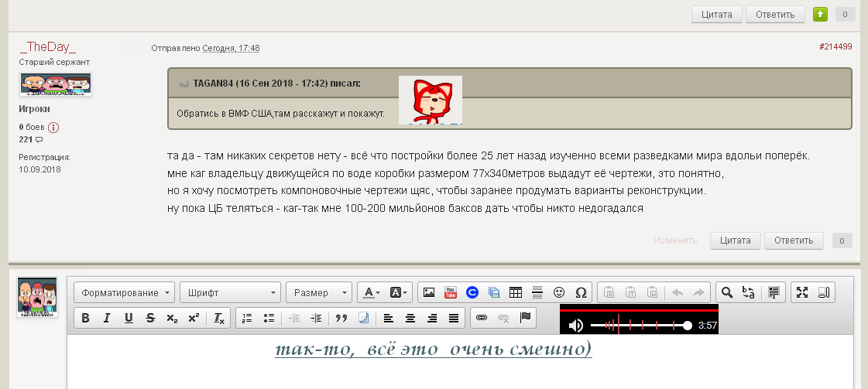Toggle underline formatting
Viewport: 868px width, 389px height.
tap(129, 317)
